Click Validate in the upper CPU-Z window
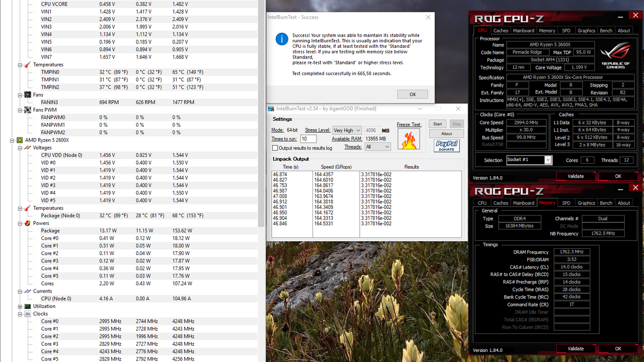The height and width of the screenshot is (362, 644). tap(576, 176)
